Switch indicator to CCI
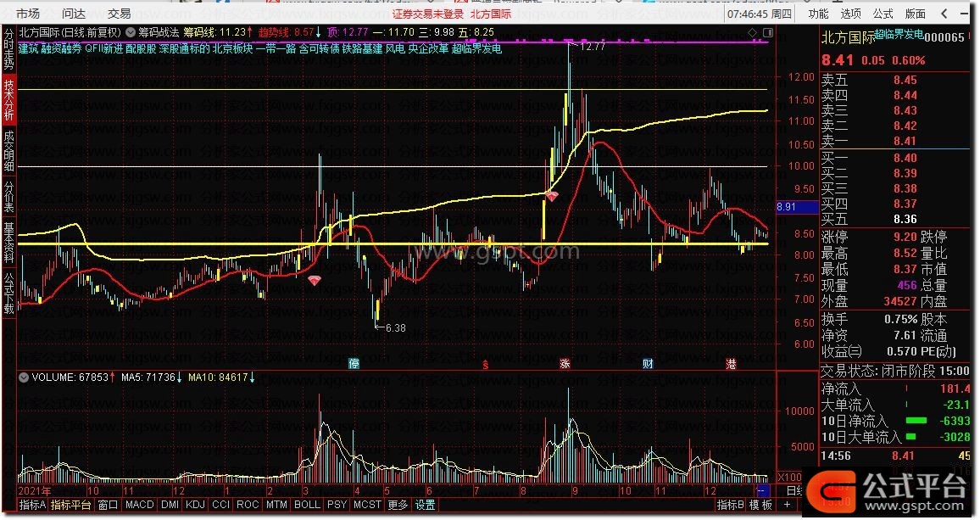The image size is (980, 520). (x=220, y=505)
